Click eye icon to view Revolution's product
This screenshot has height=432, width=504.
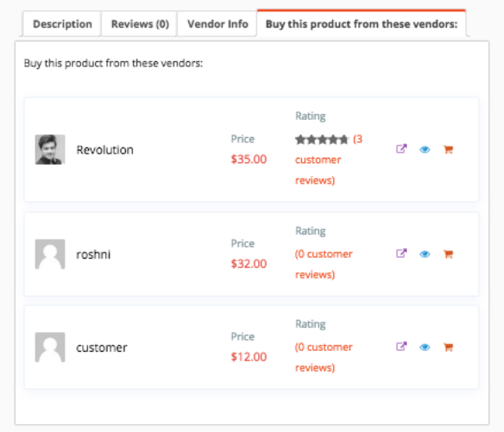(425, 149)
